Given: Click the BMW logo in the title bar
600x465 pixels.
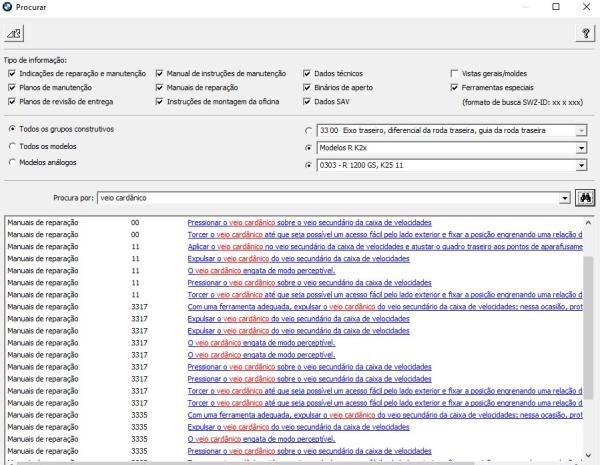Looking at the screenshot, I should [7, 7].
